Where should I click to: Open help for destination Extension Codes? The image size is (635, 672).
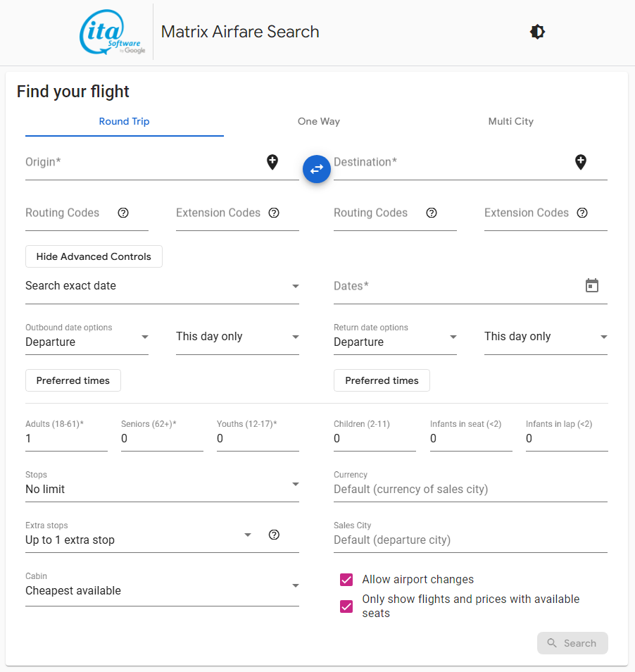tap(582, 213)
